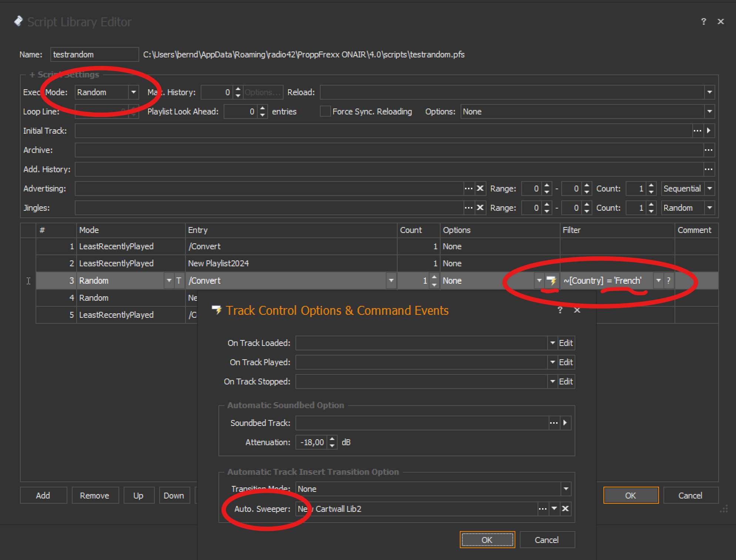
Task: Click Edit for On Track Played
Action: [566, 362]
